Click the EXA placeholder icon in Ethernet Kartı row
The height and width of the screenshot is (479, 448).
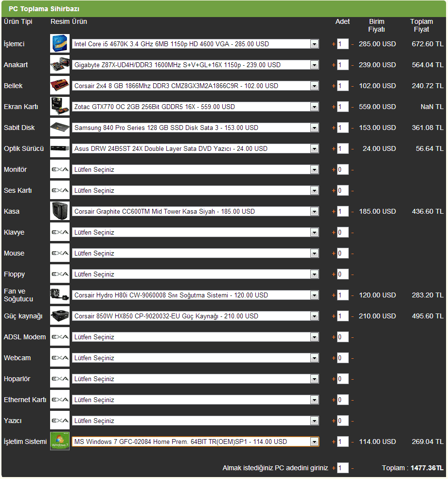click(60, 399)
